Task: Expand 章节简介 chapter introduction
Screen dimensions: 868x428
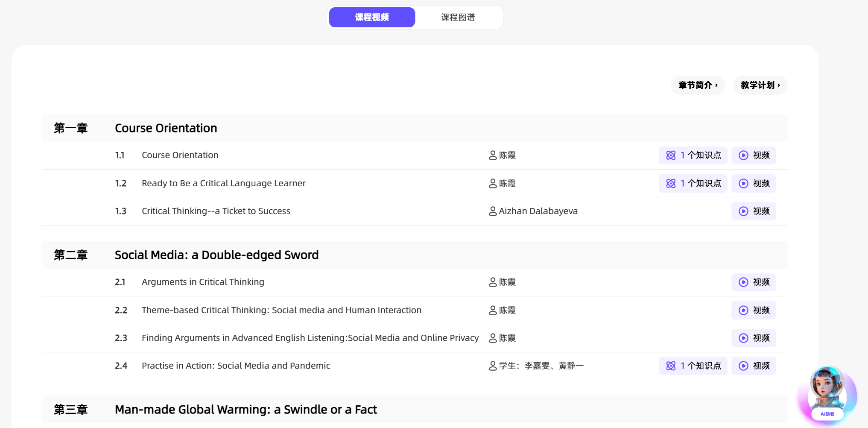Action: (698, 85)
